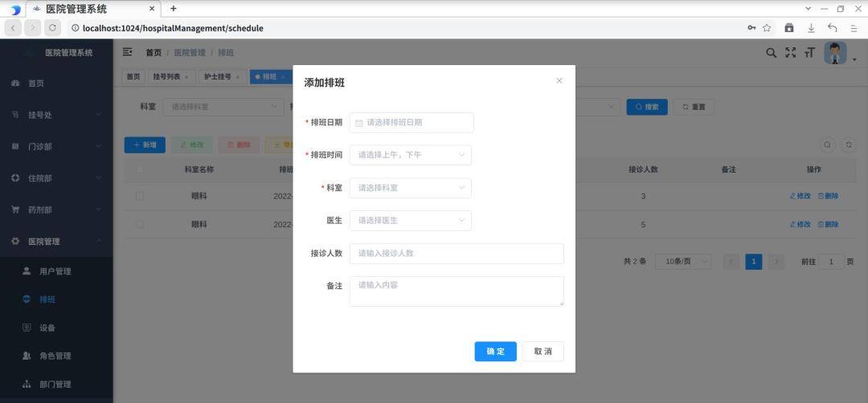Focus the 前往 page number input

click(x=831, y=262)
